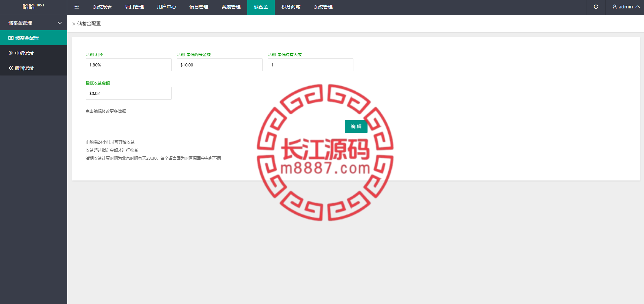Navigate to 系统管理 in the top bar
The image size is (644, 304).
(x=323, y=7)
